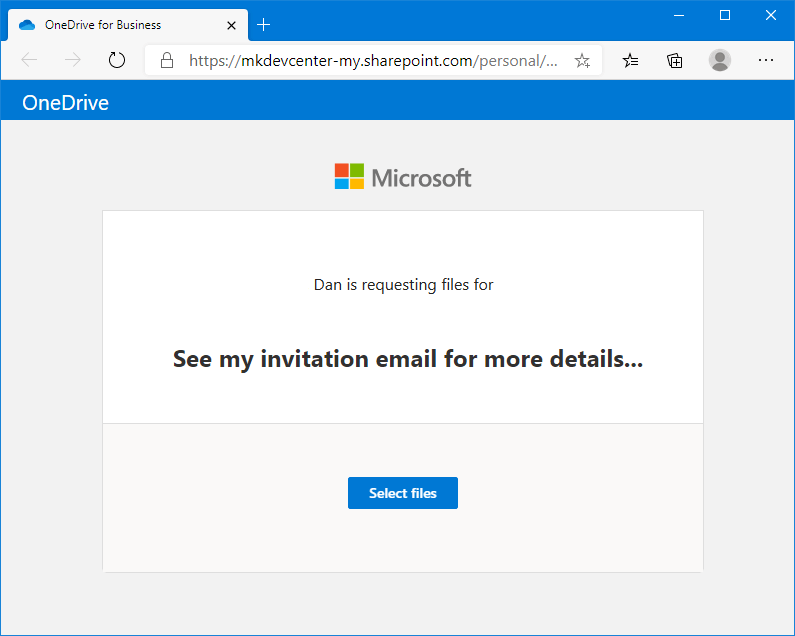Open the Favorites list icon
The height and width of the screenshot is (636, 795).
click(x=630, y=60)
